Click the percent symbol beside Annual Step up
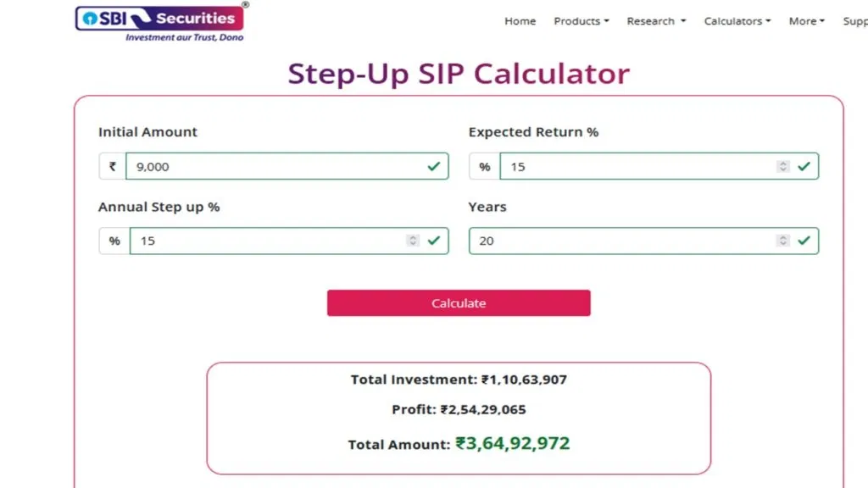This screenshot has height=488, width=868. pos(114,241)
